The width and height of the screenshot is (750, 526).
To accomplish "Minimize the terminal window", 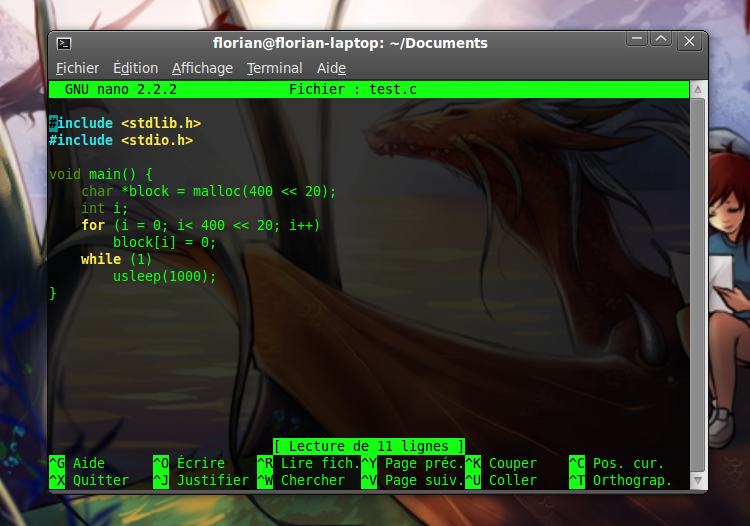I will 637,40.
